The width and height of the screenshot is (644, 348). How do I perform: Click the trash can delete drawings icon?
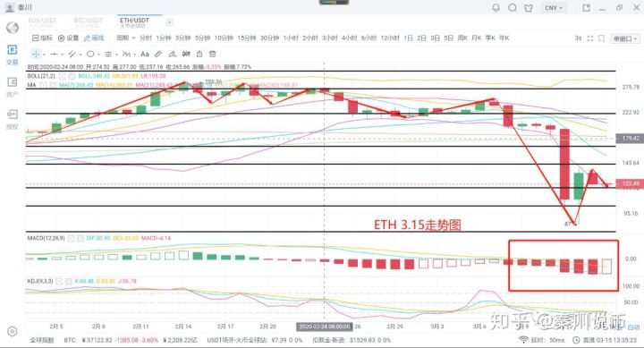pyautogui.click(x=212, y=54)
